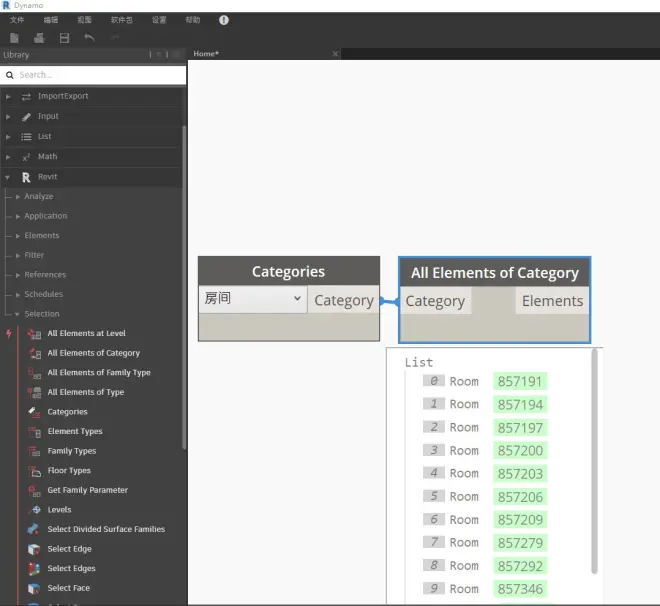Click the Family Types node icon

click(35, 451)
